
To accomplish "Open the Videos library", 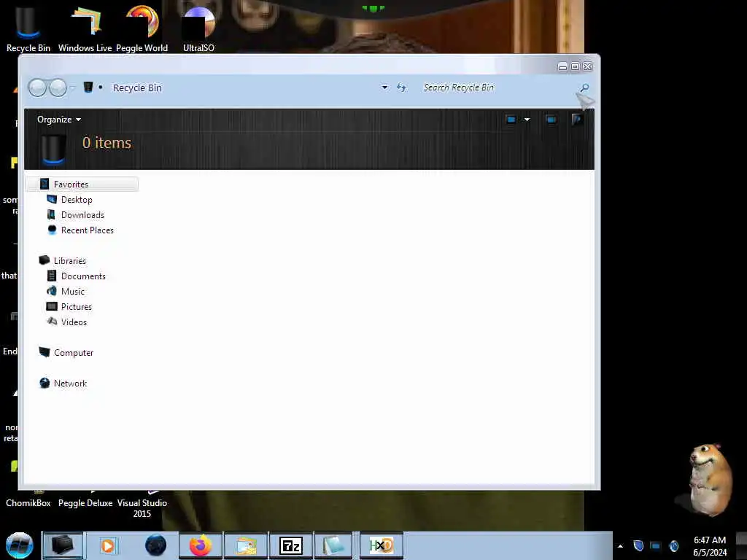I will (74, 322).
